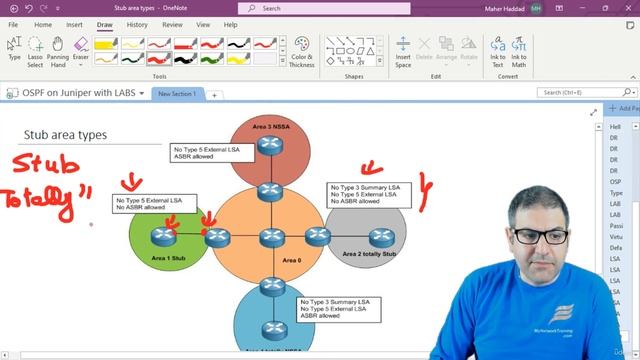Screen dimensions: 640x360
Task: Choose the thick black marker pen
Action: [185, 58]
